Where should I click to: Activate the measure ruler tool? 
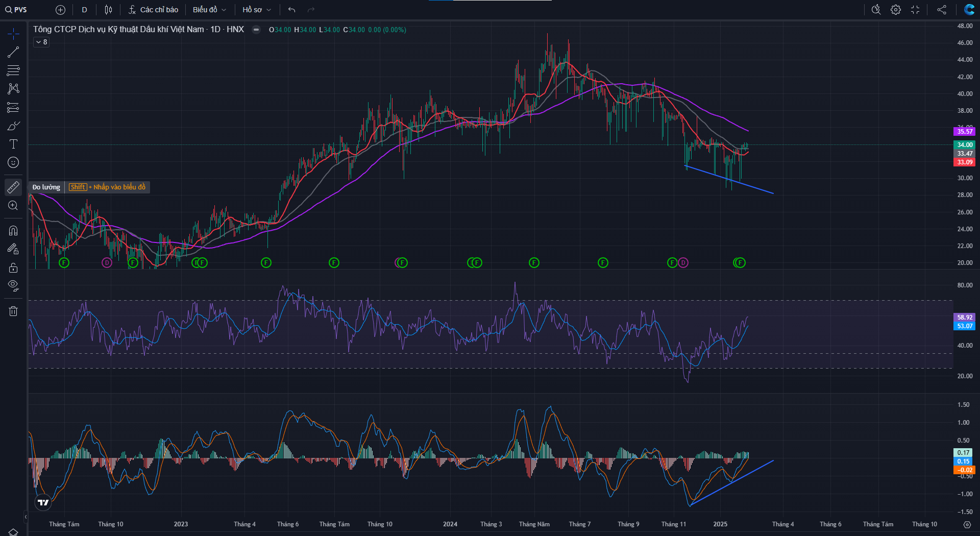[13, 187]
